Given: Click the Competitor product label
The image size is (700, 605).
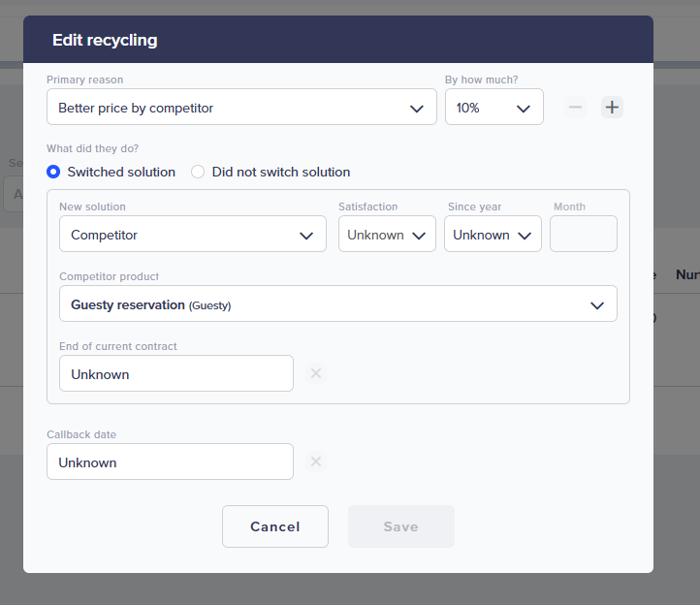Looking at the screenshot, I should 110,277.
